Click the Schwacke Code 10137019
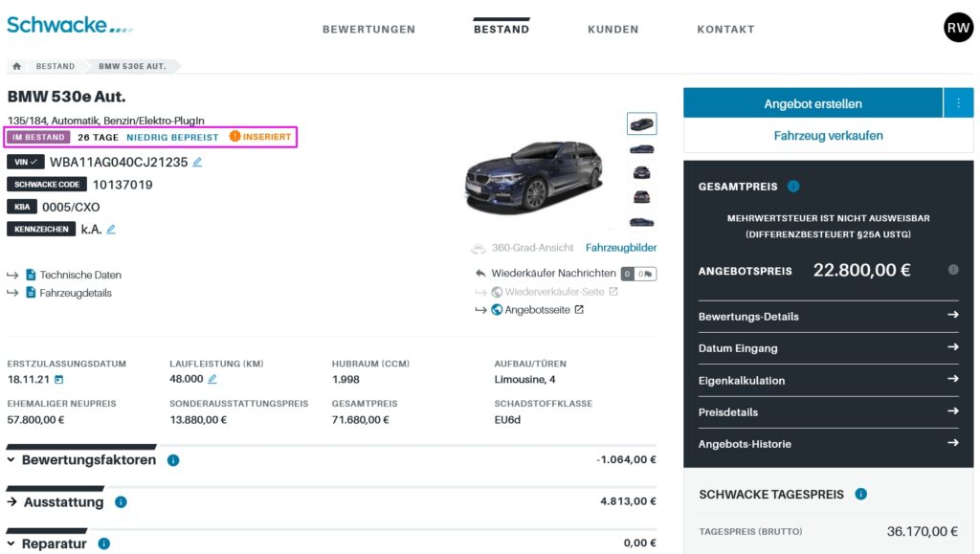 122,185
